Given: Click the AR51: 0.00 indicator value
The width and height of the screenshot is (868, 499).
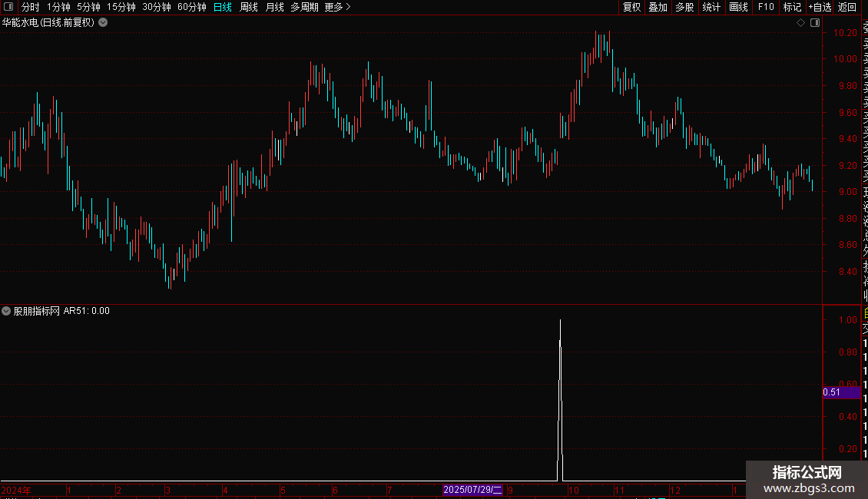Looking at the screenshot, I should point(86,311).
